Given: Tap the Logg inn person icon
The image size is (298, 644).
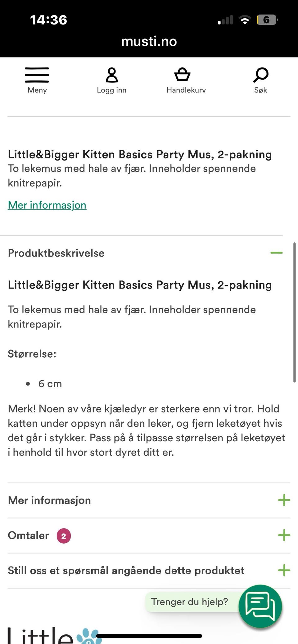Looking at the screenshot, I should click(111, 75).
